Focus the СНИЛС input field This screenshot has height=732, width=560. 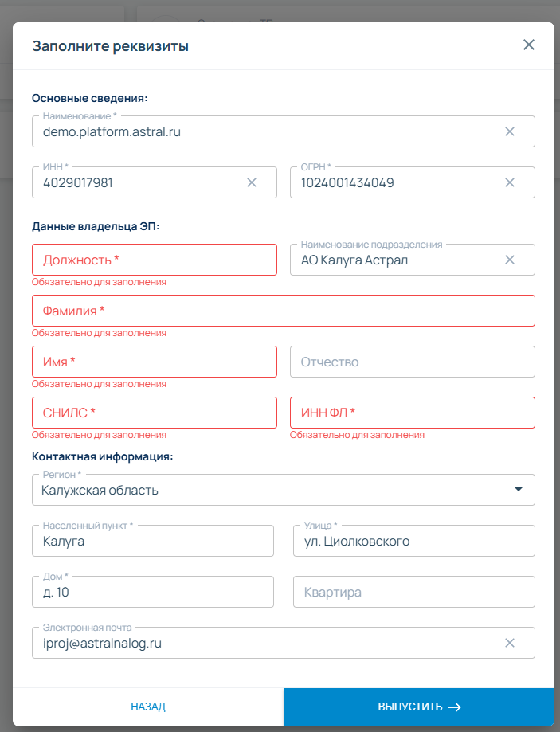click(155, 413)
